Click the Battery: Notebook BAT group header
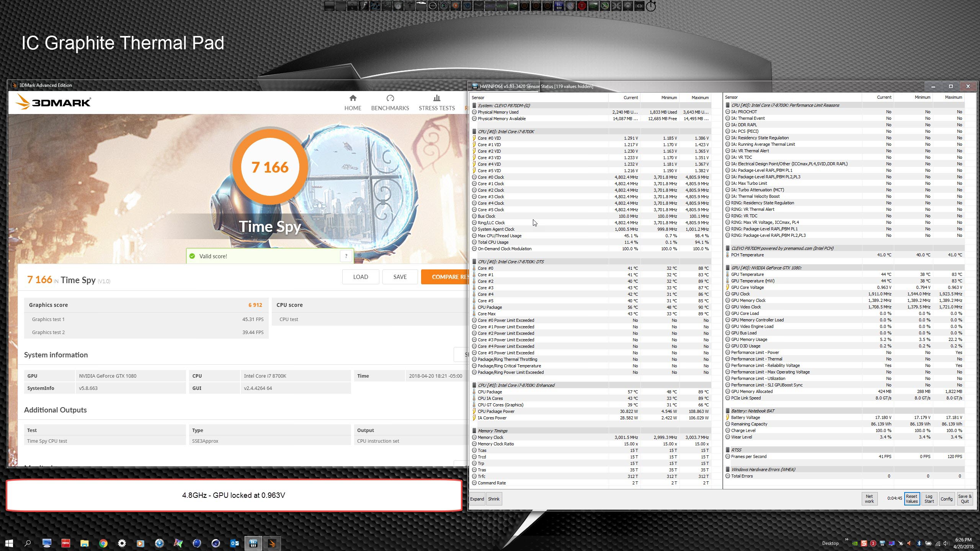 pos(844,411)
